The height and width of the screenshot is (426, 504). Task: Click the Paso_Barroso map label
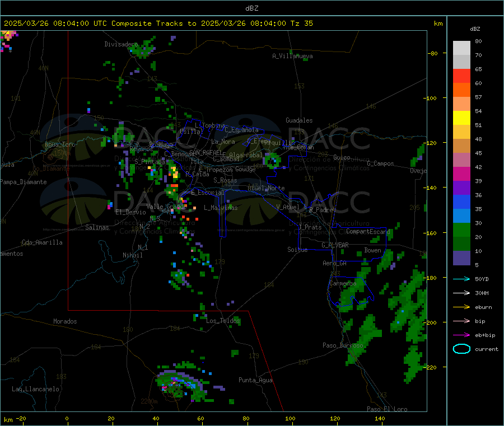[x=343, y=345]
